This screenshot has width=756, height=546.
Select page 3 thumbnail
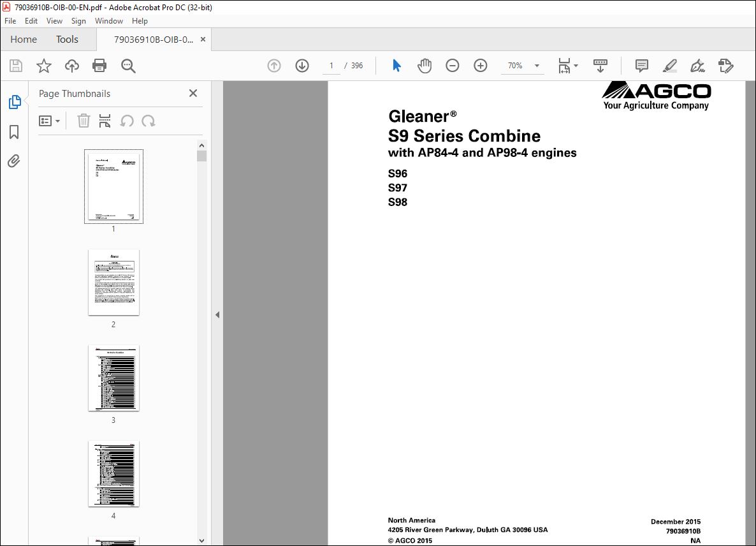[114, 378]
